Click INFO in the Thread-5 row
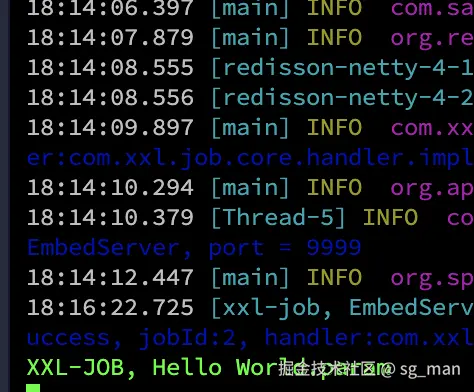 tap(390, 217)
